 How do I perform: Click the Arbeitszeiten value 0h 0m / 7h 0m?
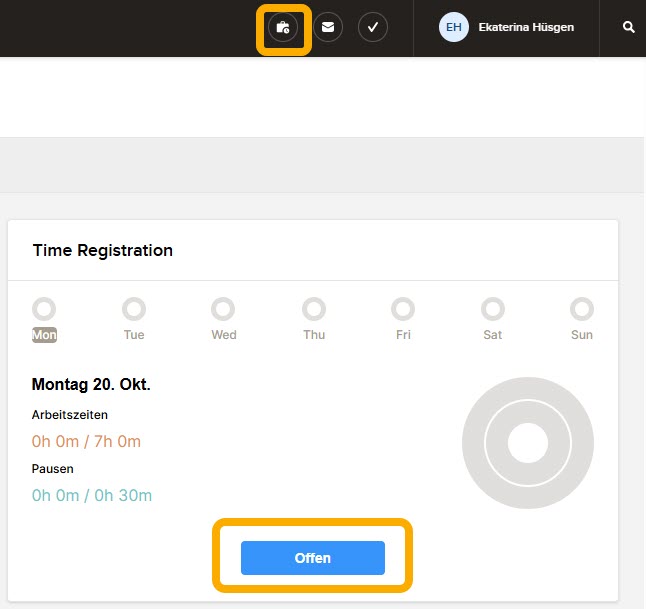86,441
